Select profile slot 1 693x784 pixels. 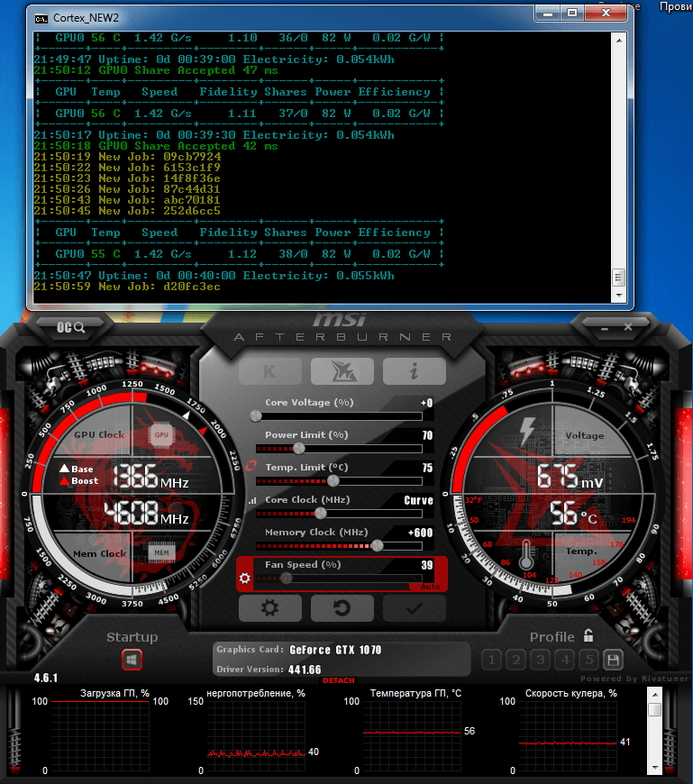491,660
